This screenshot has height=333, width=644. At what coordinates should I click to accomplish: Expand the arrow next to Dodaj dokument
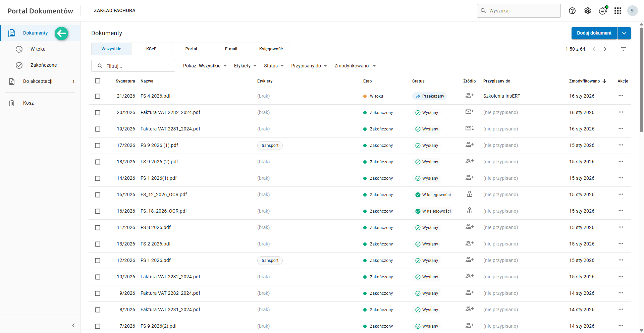click(624, 33)
